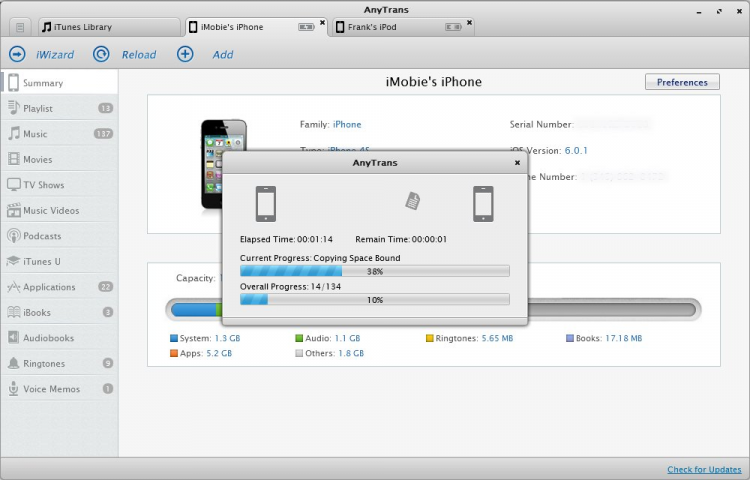Viewport: 750px width, 480px height.
Task: Click the moving document icon in the dialog
Action: 413,201
